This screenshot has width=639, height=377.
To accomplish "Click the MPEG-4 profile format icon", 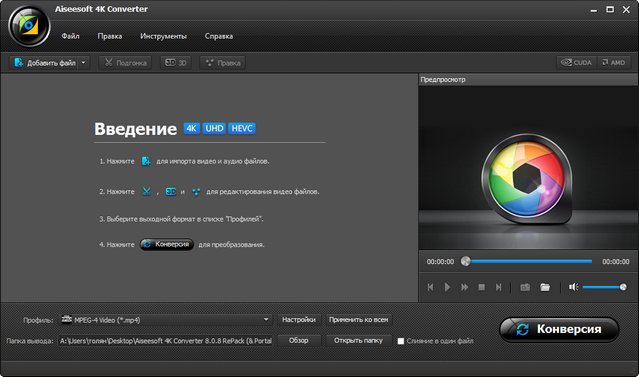I will (x=67, y=320).
